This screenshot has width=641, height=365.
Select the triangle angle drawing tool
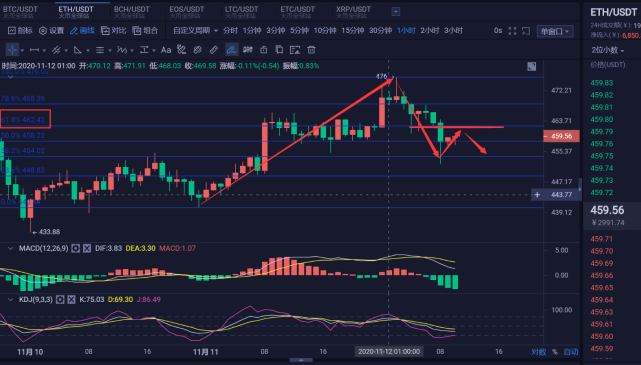click(x=77, y=50)
